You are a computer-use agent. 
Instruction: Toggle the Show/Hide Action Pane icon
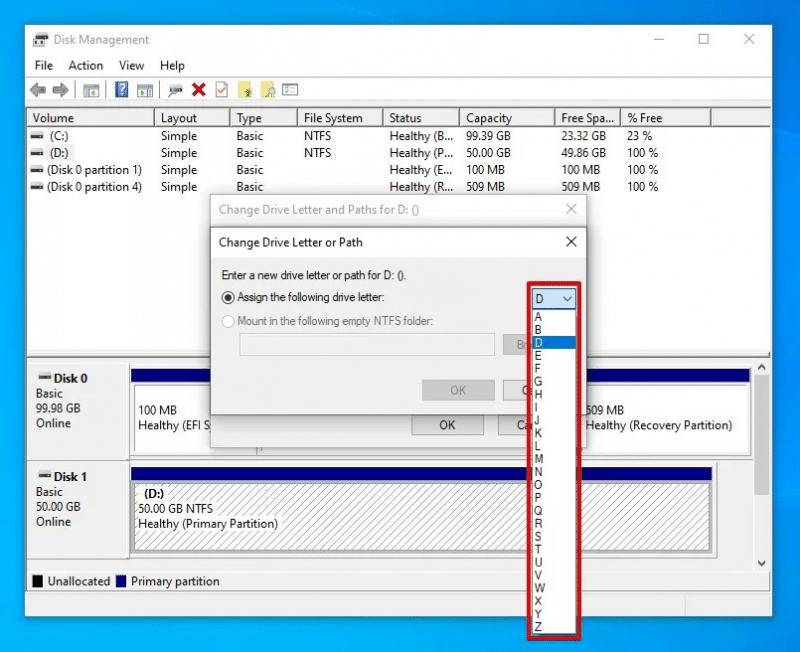point(145,90)
